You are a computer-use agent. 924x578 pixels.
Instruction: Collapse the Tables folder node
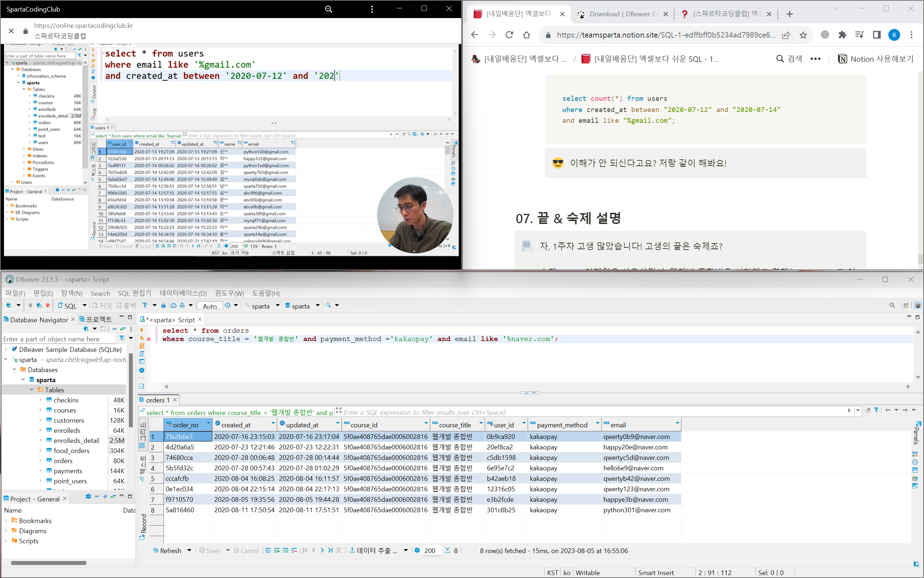pos(32,389)
